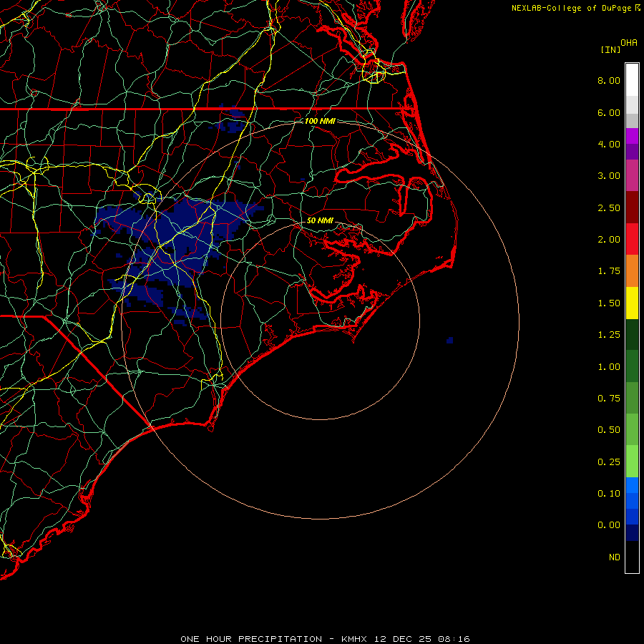
Task: Click the ND legend label
Action: pos(615,557)
